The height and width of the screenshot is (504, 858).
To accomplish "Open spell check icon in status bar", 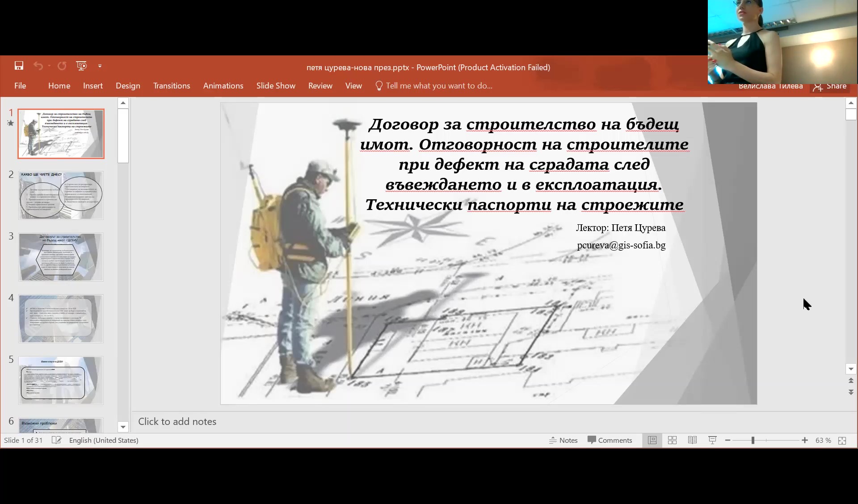I will click(56, 441).
